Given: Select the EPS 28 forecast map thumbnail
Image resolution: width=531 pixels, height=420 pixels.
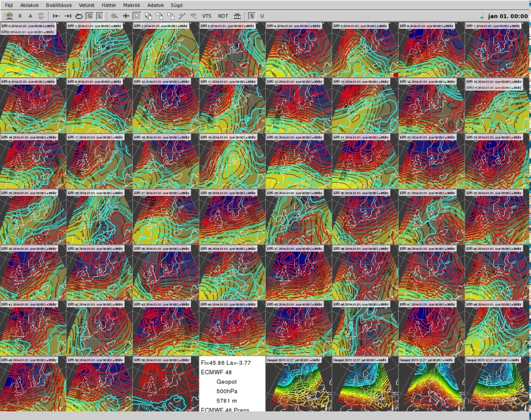Looking at the screenshot, I should (232, 220).
